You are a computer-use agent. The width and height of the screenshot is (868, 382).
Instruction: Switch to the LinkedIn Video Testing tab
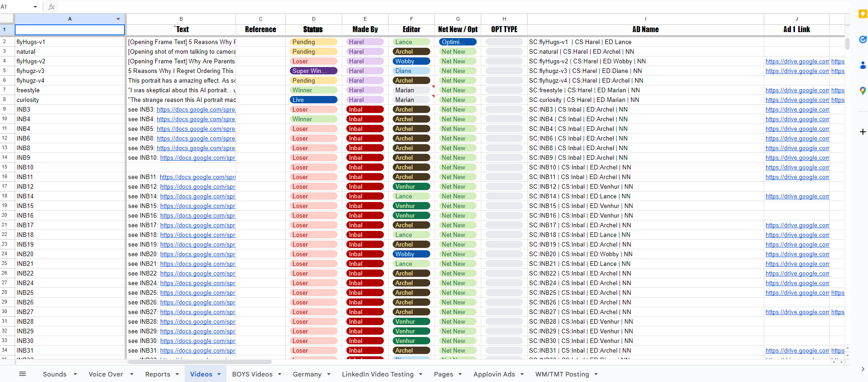[x=378, y=374]
